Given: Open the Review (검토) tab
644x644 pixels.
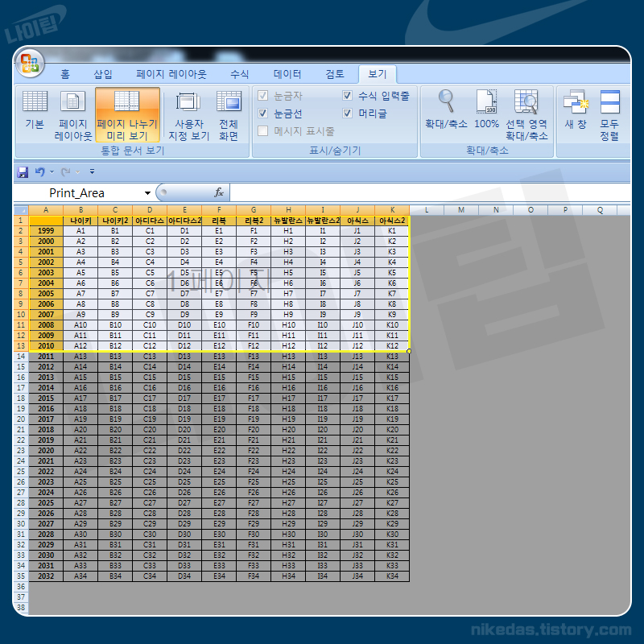Looking at the screenshot, I should click(x=335, y=74).
